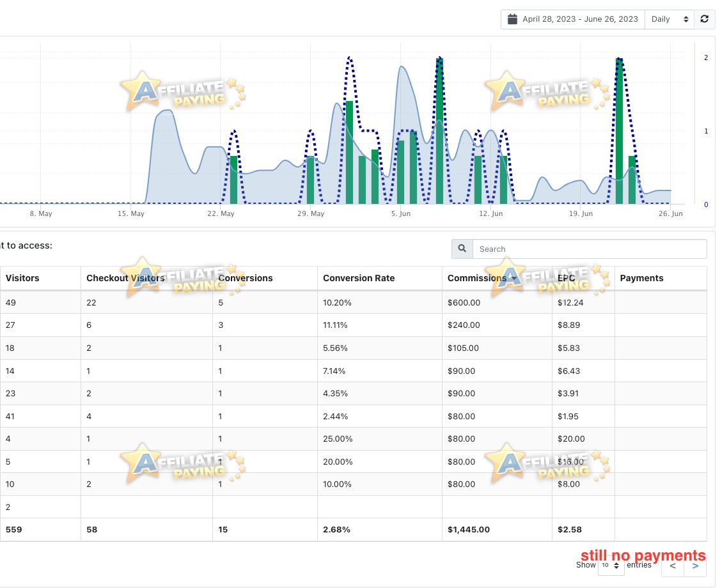Click the tall green bar near 22 Jun
The width and height of the screenshot is (720, 588).
619,131
